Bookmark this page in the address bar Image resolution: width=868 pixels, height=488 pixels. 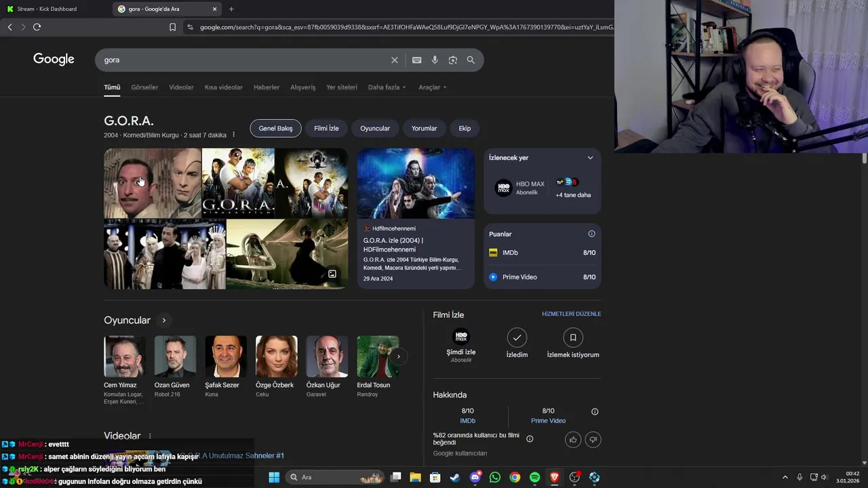[x=172, y=27]
